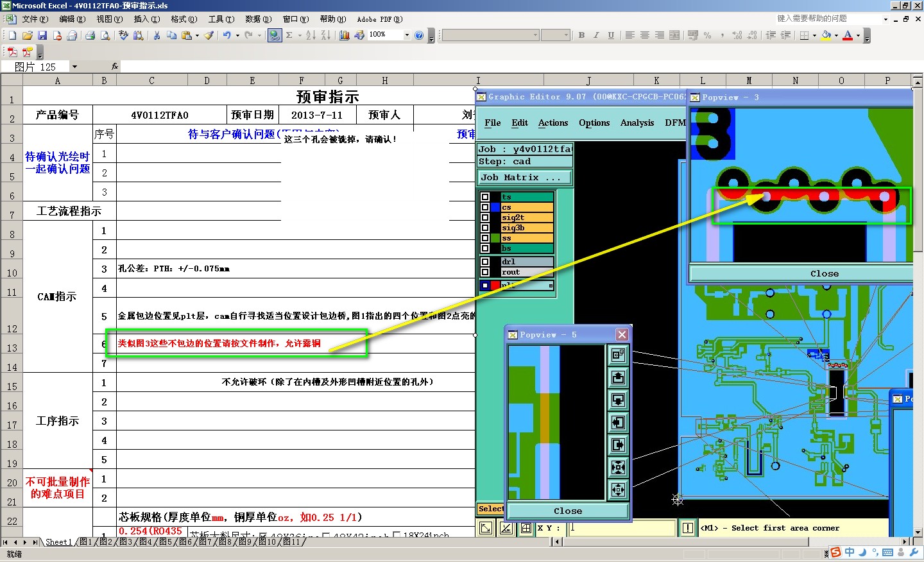Expand the Paste options arrow

pyautogui.click(x=197, y=35)
